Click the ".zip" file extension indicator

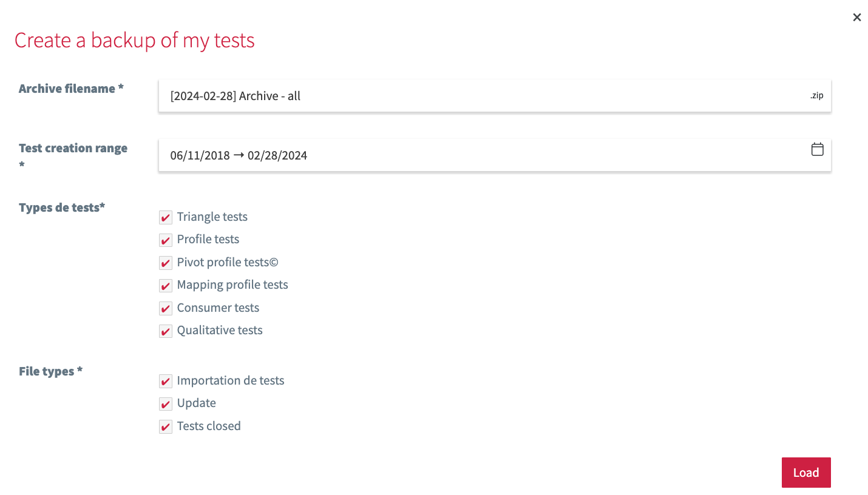817,95
